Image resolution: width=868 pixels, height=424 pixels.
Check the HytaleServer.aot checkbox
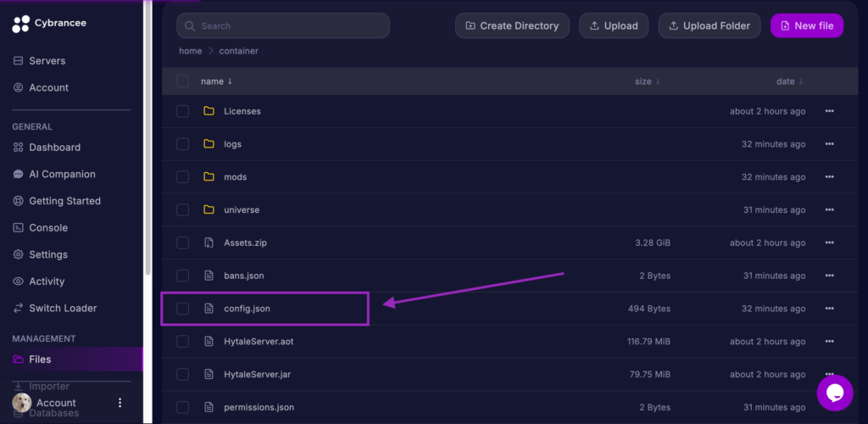point(183,342)
